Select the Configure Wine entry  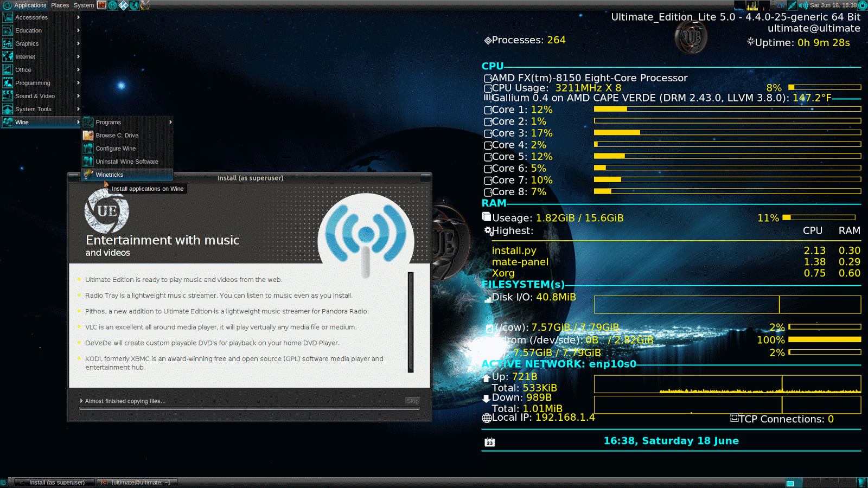[127, 148]
